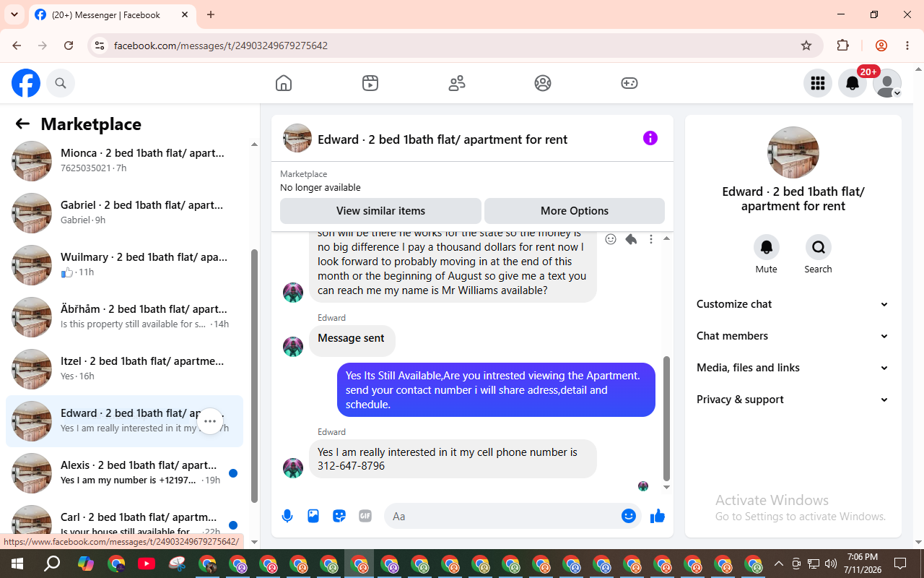924x578 pixels.
Task: Open Chrome three-dot menu
Action: (x=907, y=46)
